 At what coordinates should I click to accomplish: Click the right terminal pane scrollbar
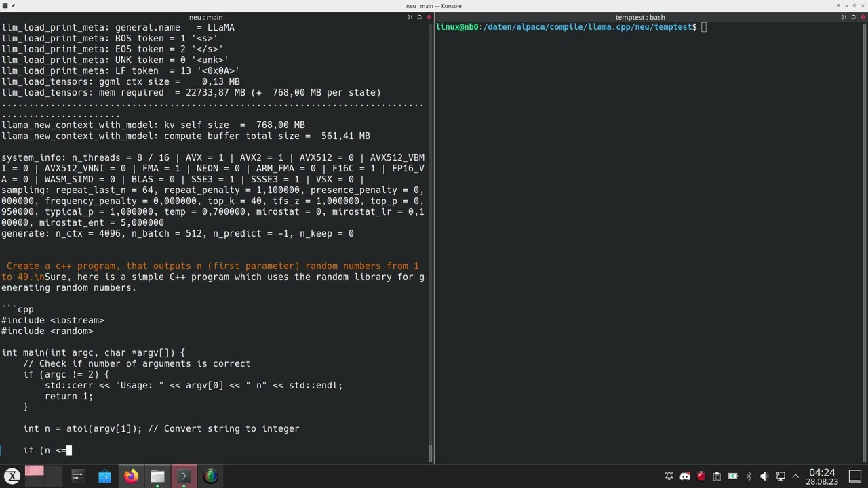click(x=865, y=243)
